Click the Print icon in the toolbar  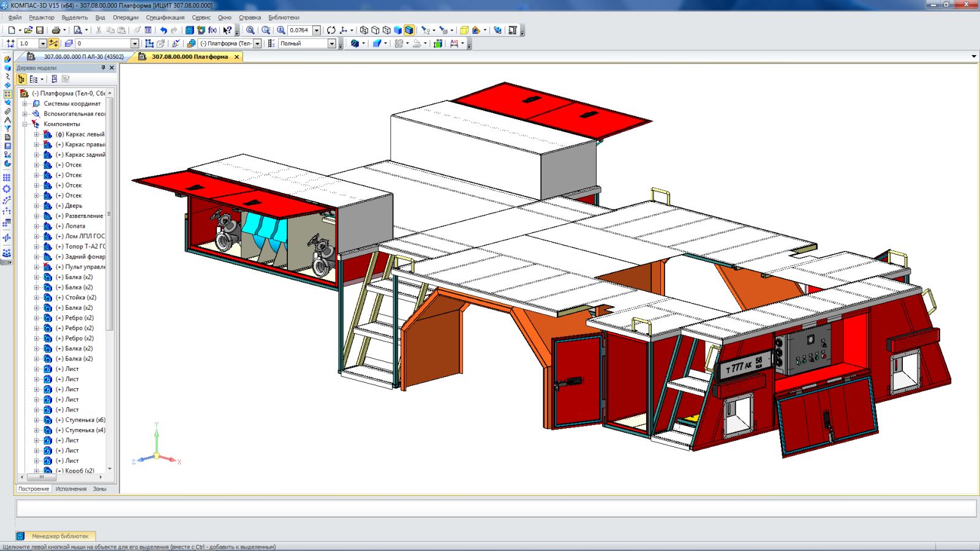56,30
